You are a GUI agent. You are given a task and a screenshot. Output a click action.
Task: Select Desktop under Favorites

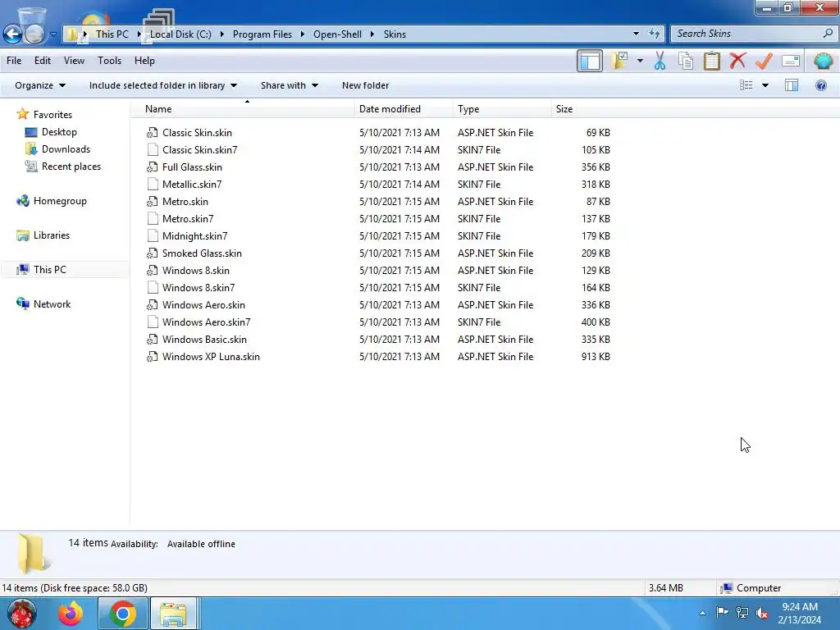coord(59,132)
